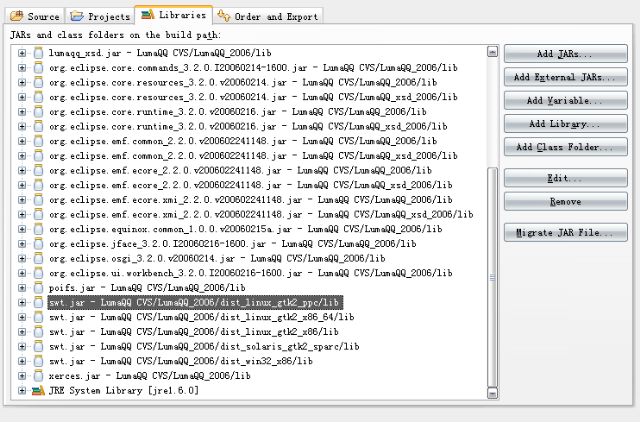This screenshot has width=640, height=422.
Task: Expand the org.eclipse.core.commands jar entry
Action: pyautogui.click(x=22, y=68)
